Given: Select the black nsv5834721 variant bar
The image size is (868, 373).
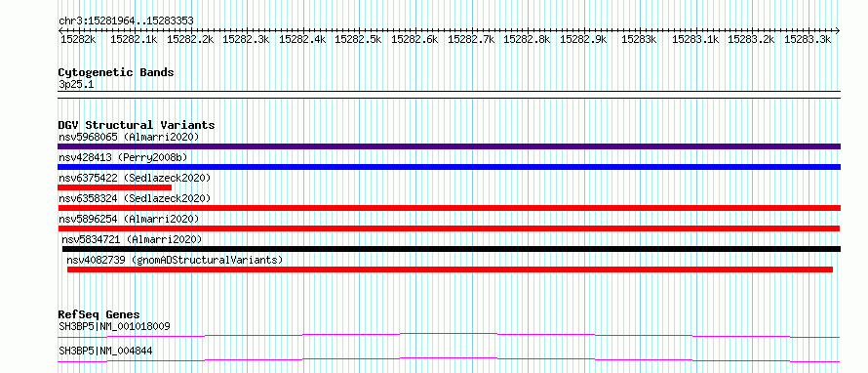Looking at the screenshot, I should (x=452, y=249).
